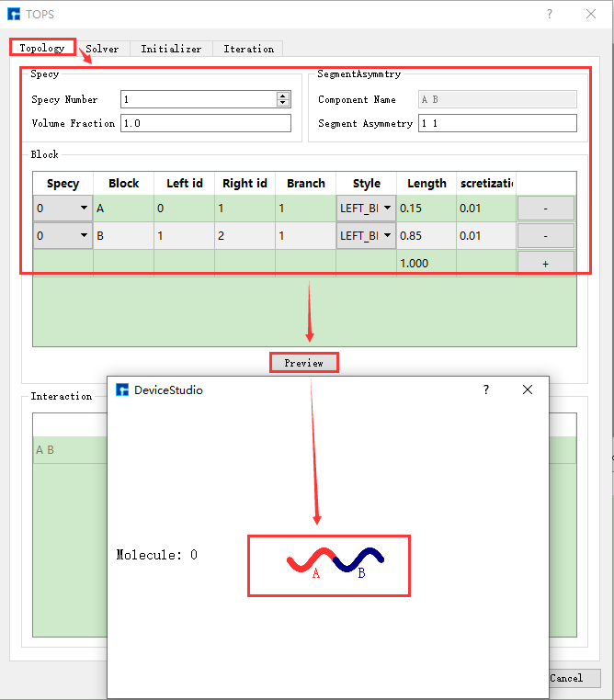Go to the Iteration tab
614x700 pixels.
(x=248, y=49)
